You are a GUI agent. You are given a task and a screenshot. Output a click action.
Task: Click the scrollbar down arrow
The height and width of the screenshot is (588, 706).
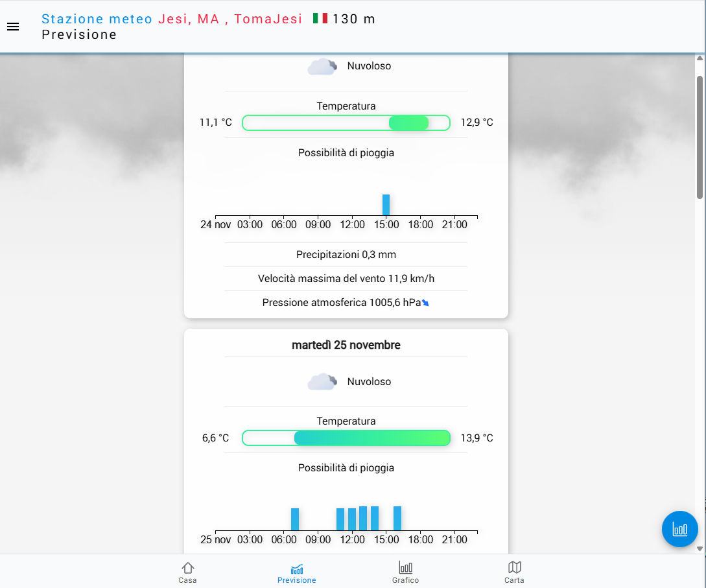coord(700,548)
